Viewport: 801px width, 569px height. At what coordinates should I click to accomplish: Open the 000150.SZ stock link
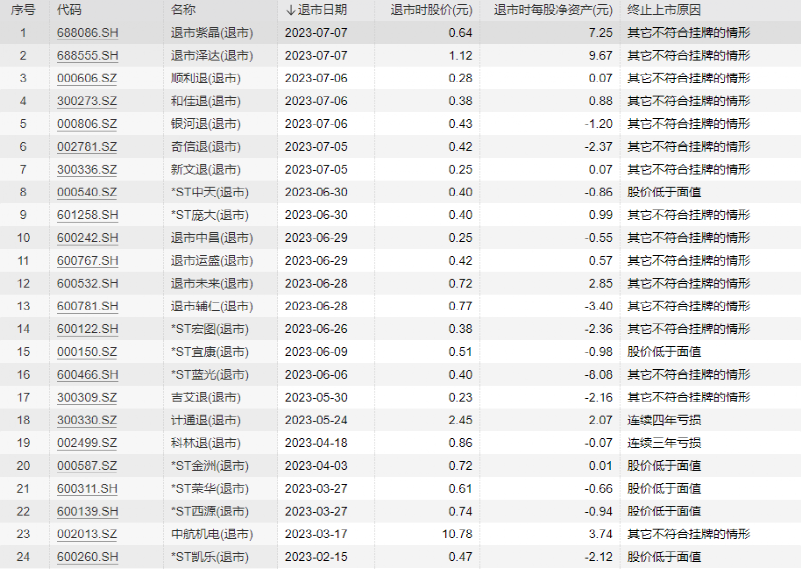87,352
